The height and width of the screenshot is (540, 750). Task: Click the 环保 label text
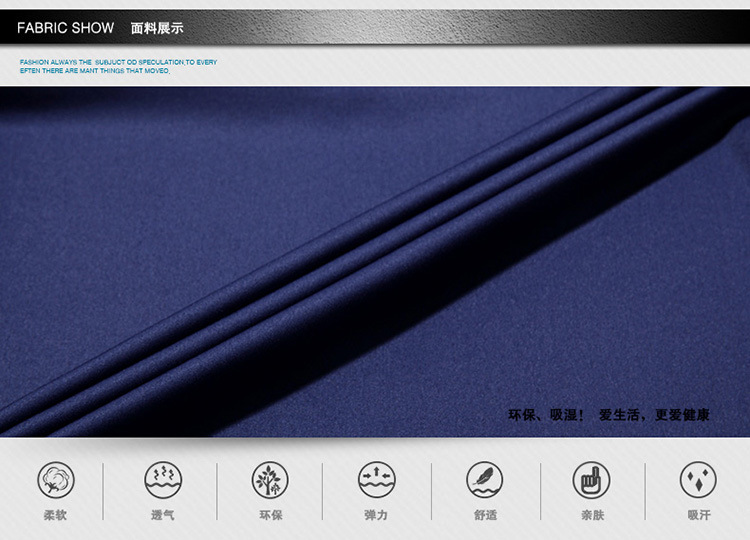(271, 515)
